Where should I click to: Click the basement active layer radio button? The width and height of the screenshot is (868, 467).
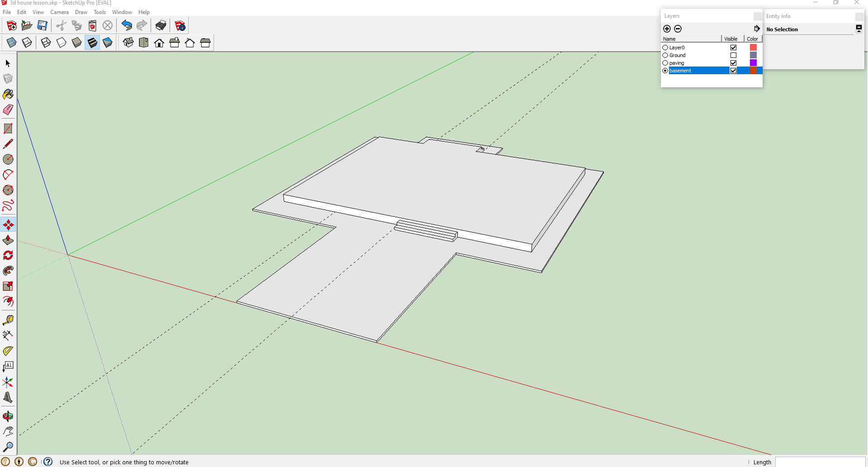coord(665,71)
